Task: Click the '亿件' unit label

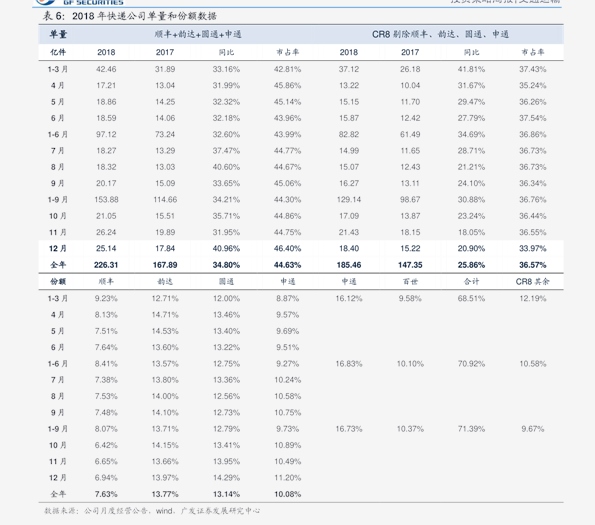Action: 58,52
